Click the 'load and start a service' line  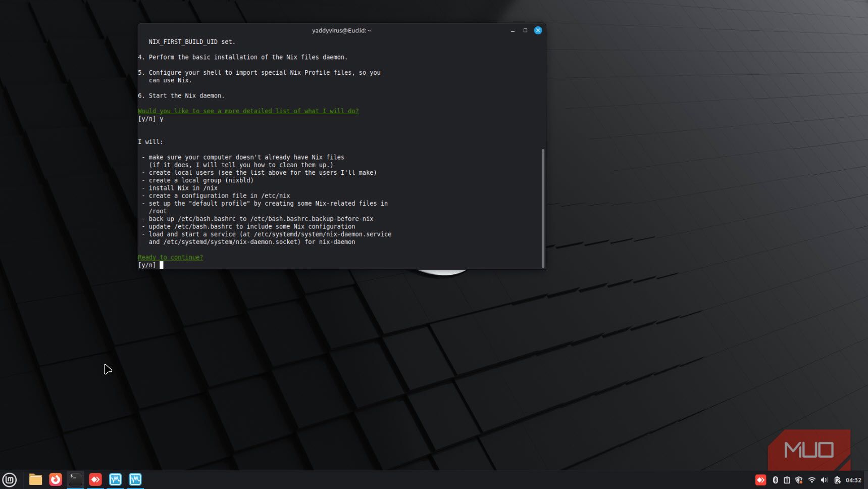pyautogui.click(x=267, y=234)
